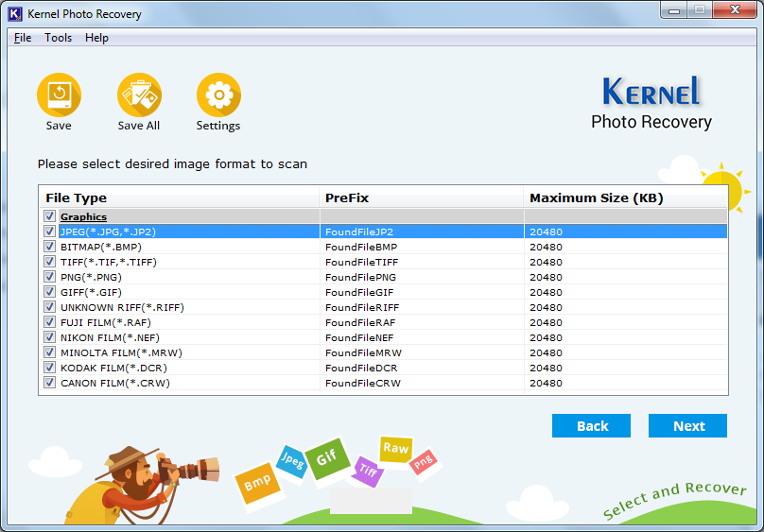Toggle the KODAK FILM(*.DCR) checkbox
The image size is (764, 532).
click(x=49, y=367)
